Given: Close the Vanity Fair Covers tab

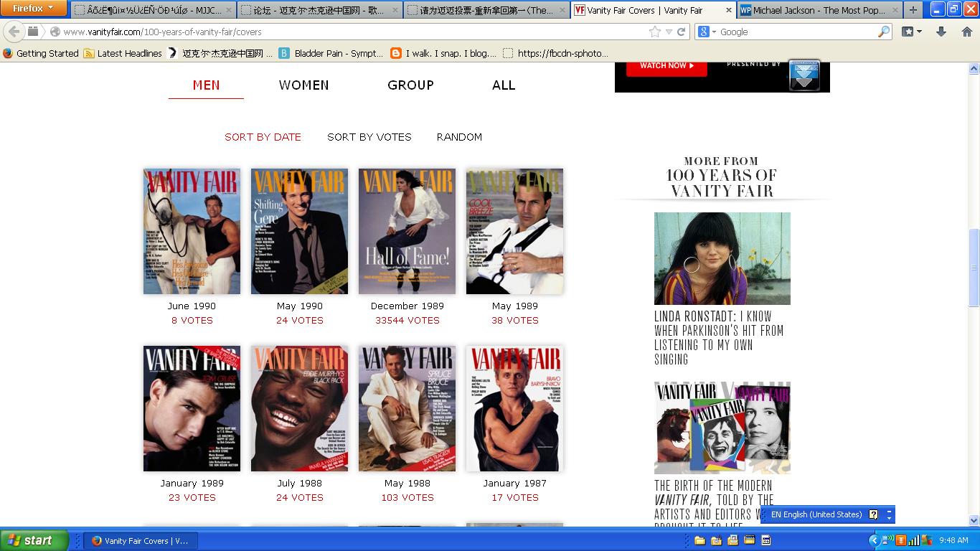Looking at the screenshot, I should [x=729, y=10].
